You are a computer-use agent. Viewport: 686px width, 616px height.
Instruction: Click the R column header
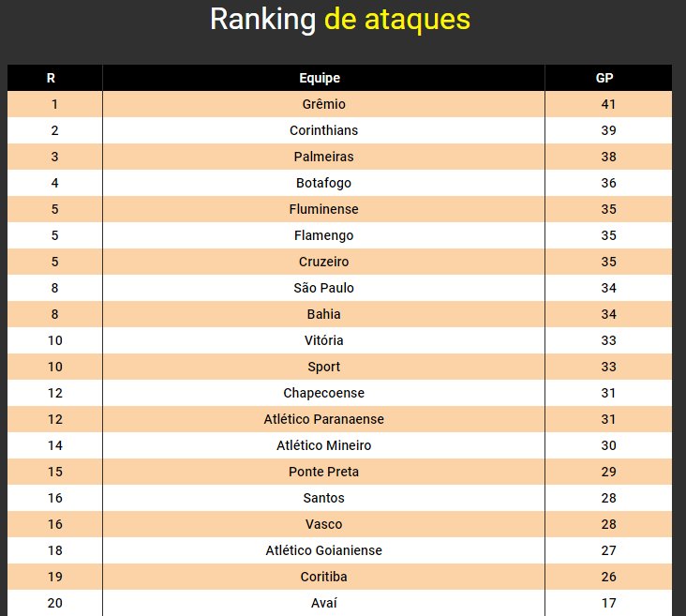(51, 78)
